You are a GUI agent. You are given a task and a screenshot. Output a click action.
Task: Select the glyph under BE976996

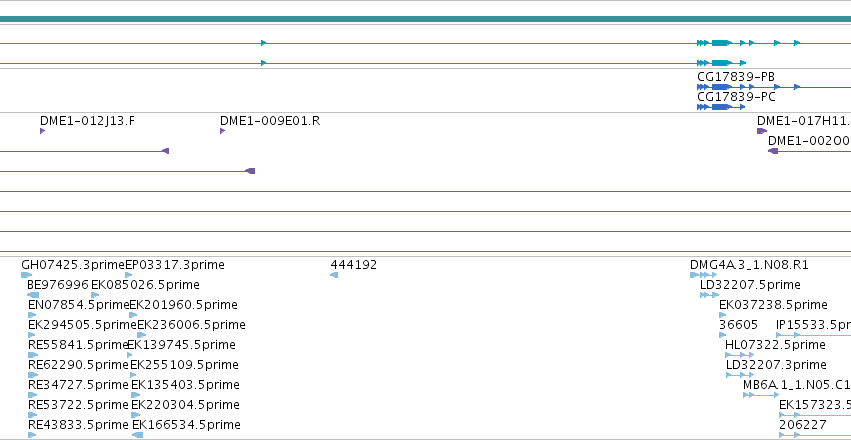tap(33, 295)
